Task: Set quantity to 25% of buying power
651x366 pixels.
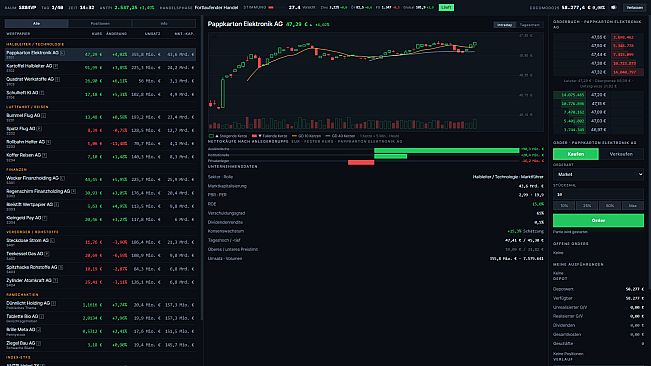Action: tap(587, 205)
